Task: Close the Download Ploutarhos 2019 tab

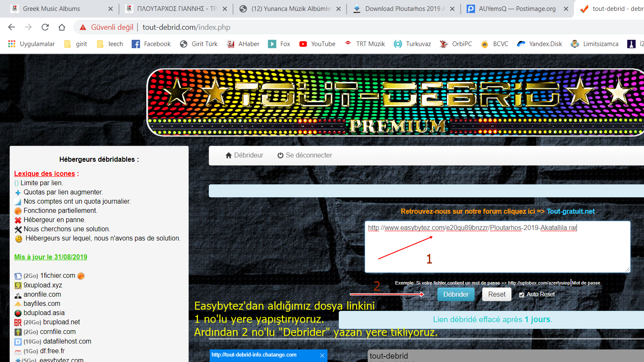Action: 452,9
